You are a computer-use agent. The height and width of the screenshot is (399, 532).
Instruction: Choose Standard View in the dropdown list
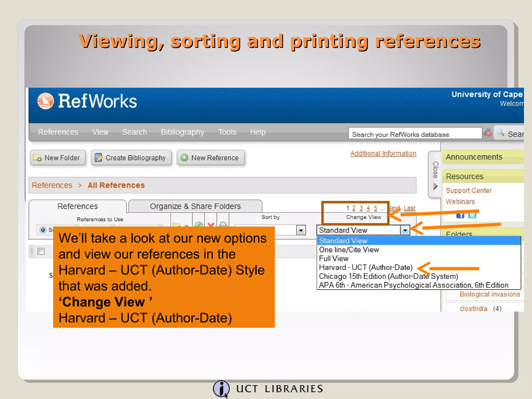419,241
